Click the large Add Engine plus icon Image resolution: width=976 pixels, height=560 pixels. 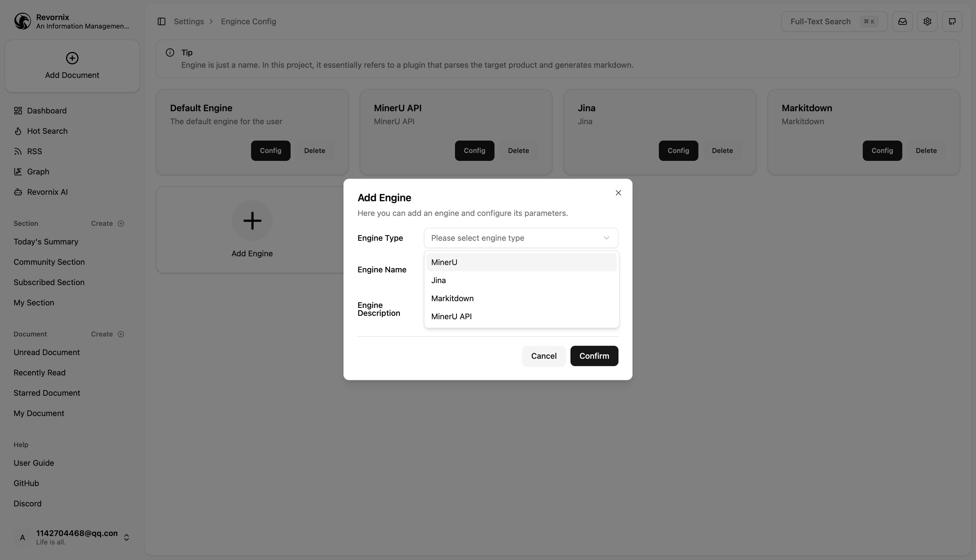pyautogui.click(x=252, y=221)
